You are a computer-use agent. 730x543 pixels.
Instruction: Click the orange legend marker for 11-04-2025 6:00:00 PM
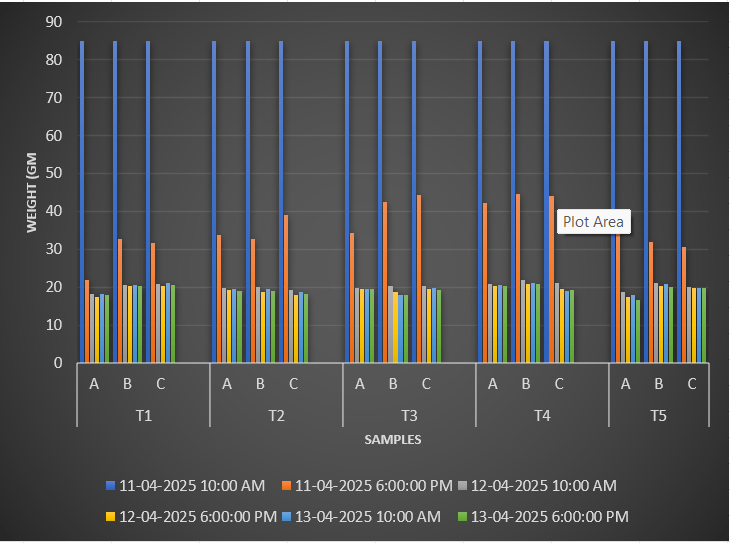289,486
